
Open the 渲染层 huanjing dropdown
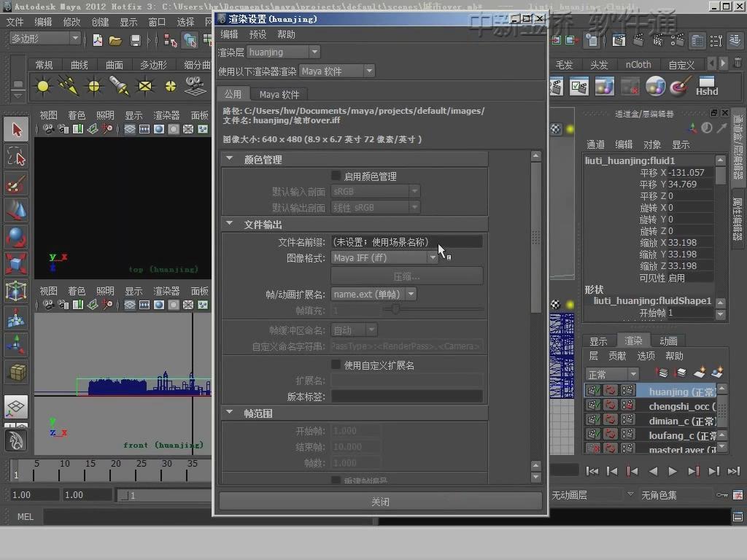pos(284,52)
